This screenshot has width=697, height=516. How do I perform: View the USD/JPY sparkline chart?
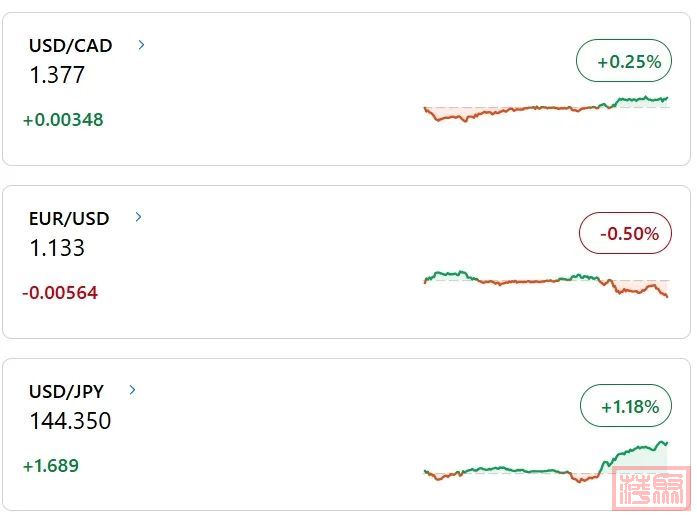click(546, 462)
